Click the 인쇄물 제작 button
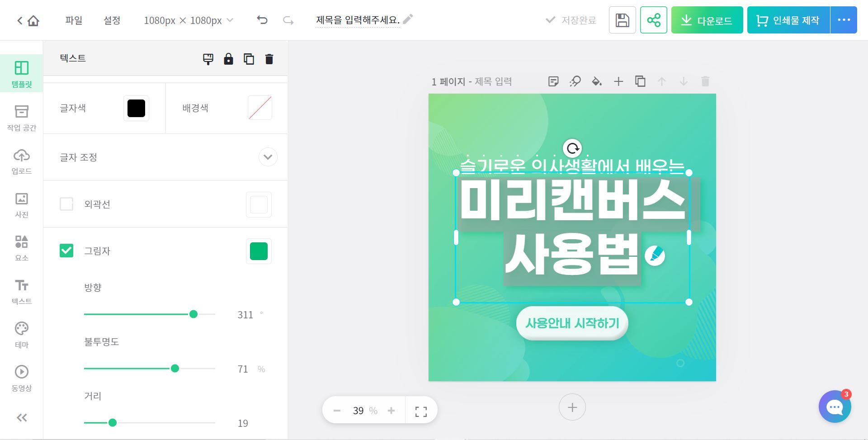The image size is (868, 440). 788,20
